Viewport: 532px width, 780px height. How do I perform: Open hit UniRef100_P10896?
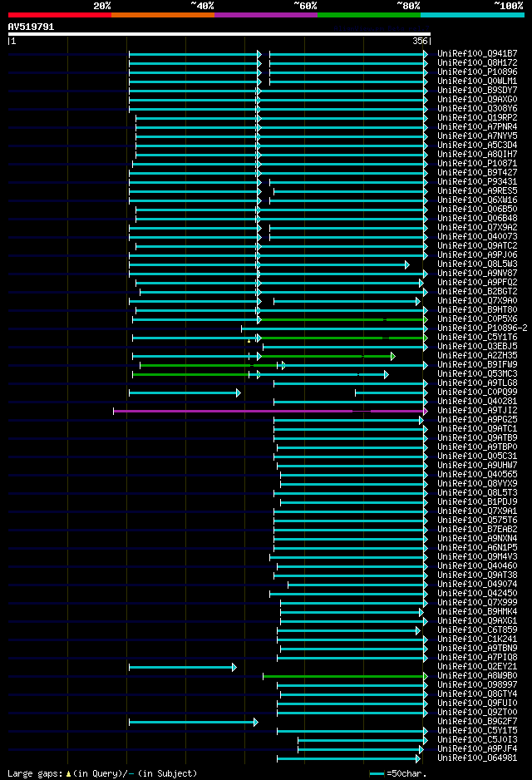pyautogui.click(x=477, y=72)
